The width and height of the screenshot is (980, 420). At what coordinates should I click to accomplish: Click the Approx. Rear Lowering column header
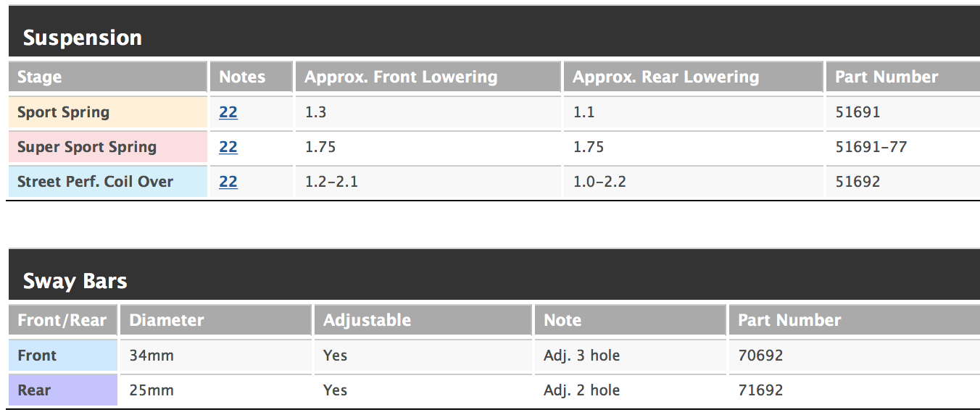665,77
